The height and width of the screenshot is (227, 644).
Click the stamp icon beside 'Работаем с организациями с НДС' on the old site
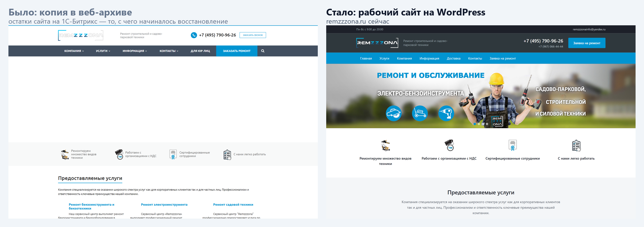[119, 154]
